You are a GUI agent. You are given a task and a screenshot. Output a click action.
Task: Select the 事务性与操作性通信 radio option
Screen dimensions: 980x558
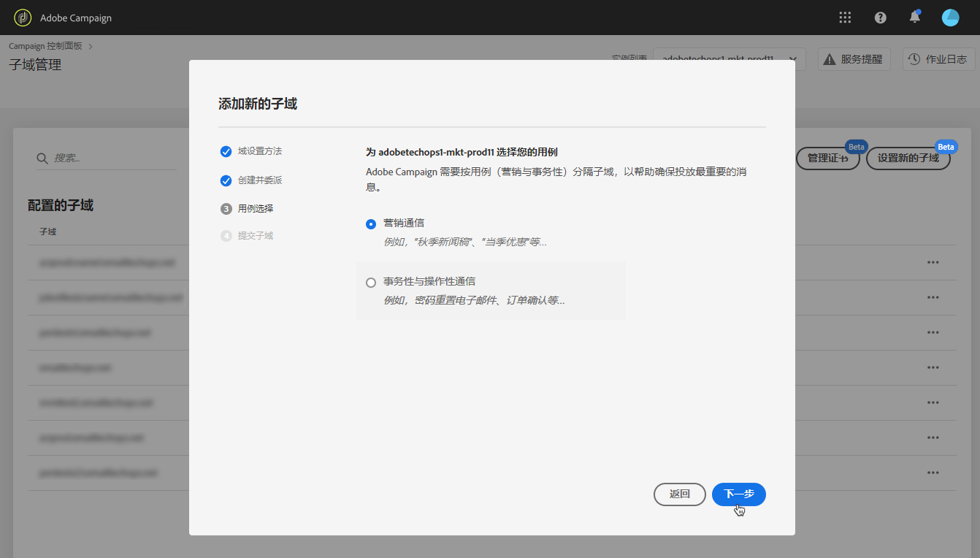371,282
